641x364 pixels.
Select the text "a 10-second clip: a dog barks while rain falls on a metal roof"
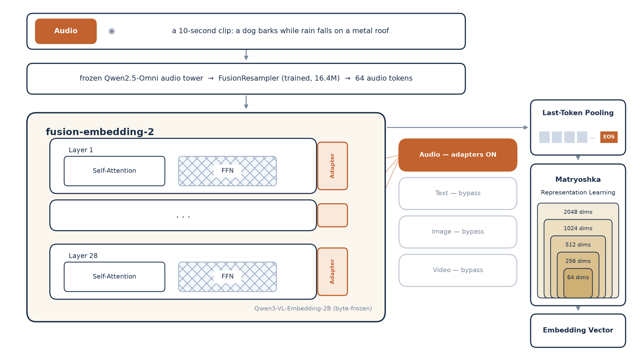[x=280, y=31]
